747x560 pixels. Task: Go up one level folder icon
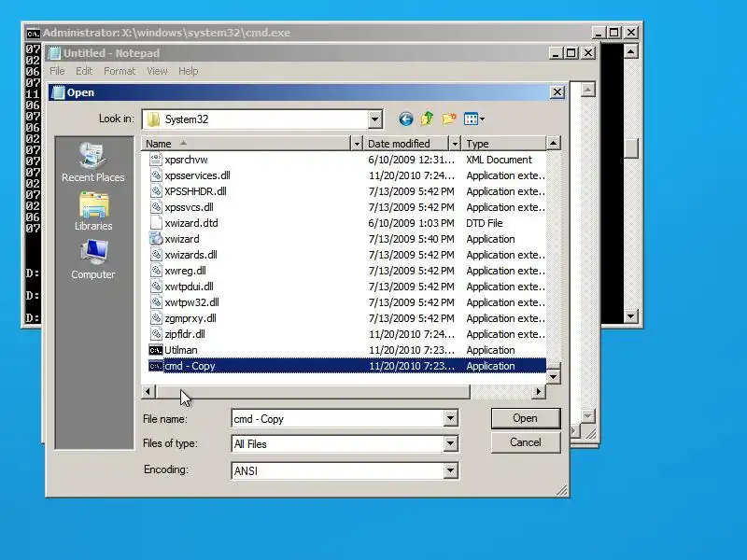pyautogui.click(x=428, y=119)
